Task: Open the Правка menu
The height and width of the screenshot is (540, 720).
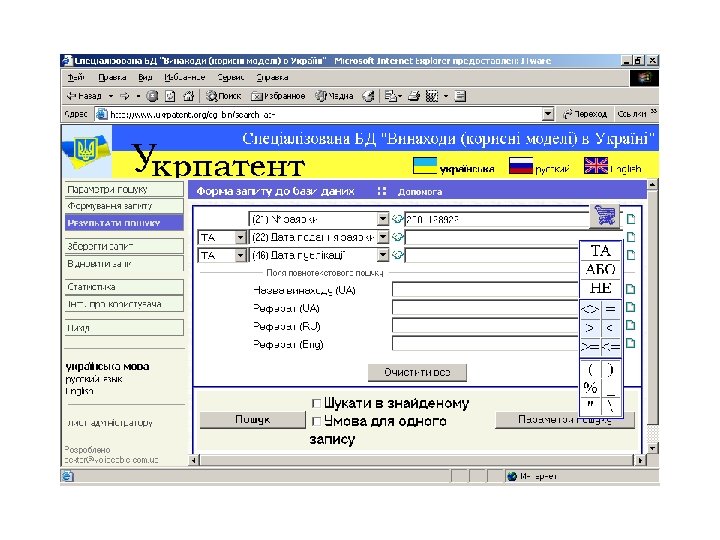Action: pos(112,77)
